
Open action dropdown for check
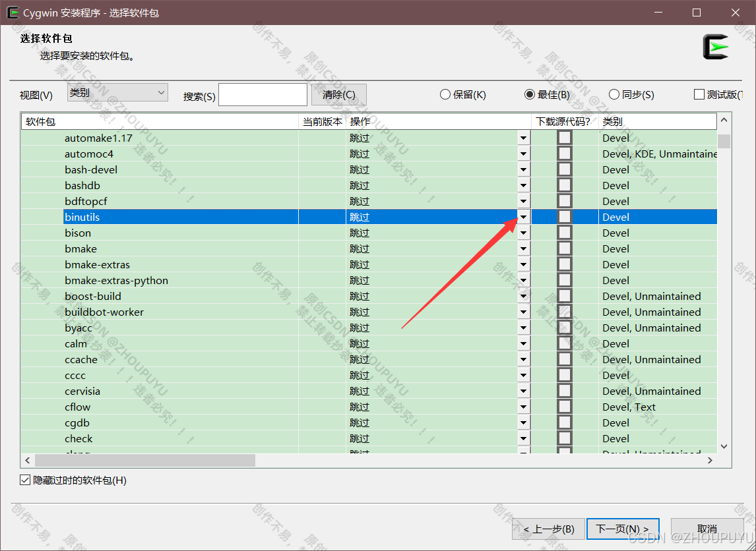pyautogui.click(x=524, y=439)
